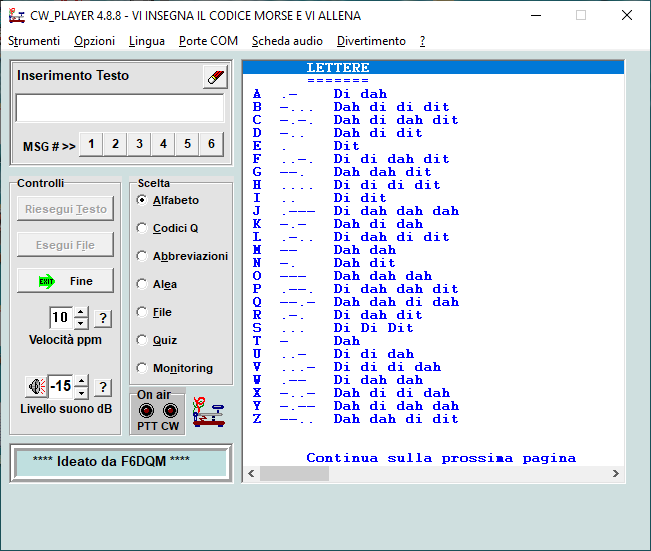Click the CW indicator light
The image size is (651, 551).
click(x=170, y=411)
